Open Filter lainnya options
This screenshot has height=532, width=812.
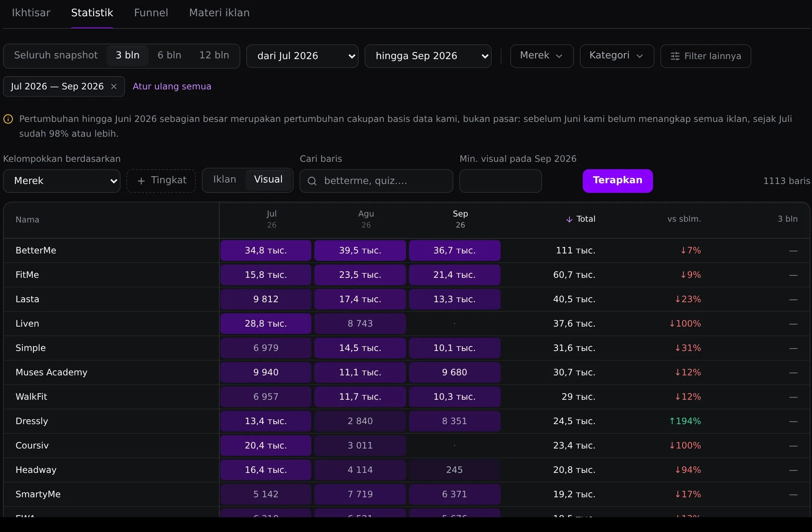[706, 56]
